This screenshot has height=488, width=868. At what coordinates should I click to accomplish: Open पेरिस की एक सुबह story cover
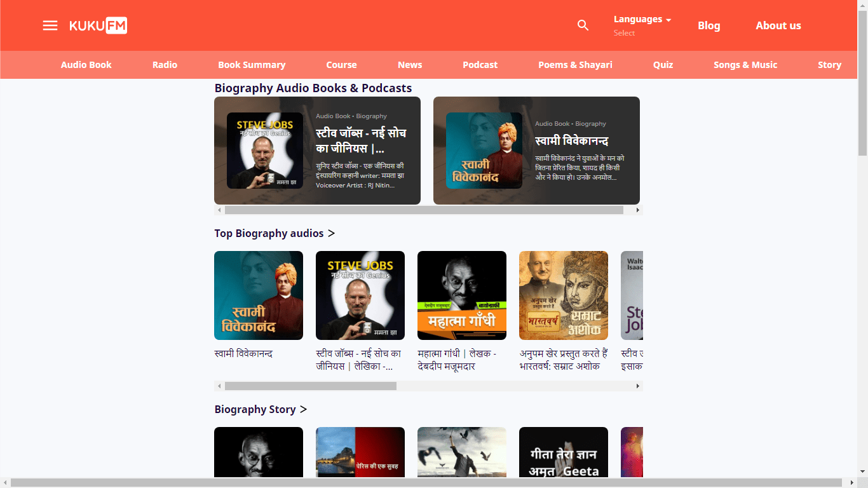[x=360, y=452]
